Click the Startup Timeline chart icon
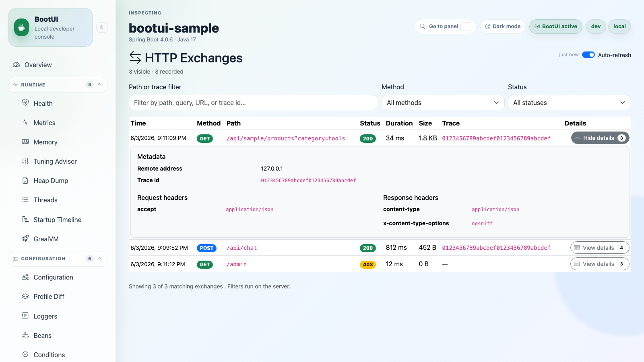644x362 pixels. click(25, 219)
